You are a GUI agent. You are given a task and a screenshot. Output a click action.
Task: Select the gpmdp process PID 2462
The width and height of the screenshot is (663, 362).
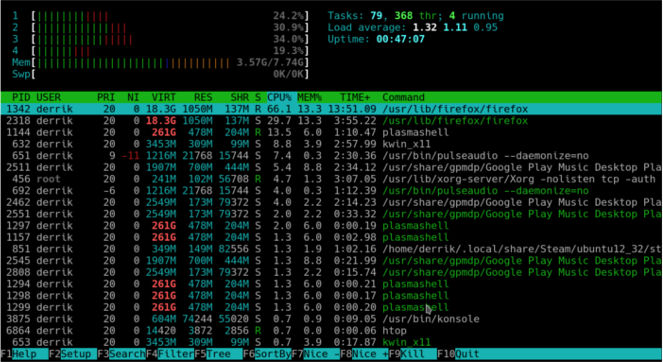(x=332, y=202)
